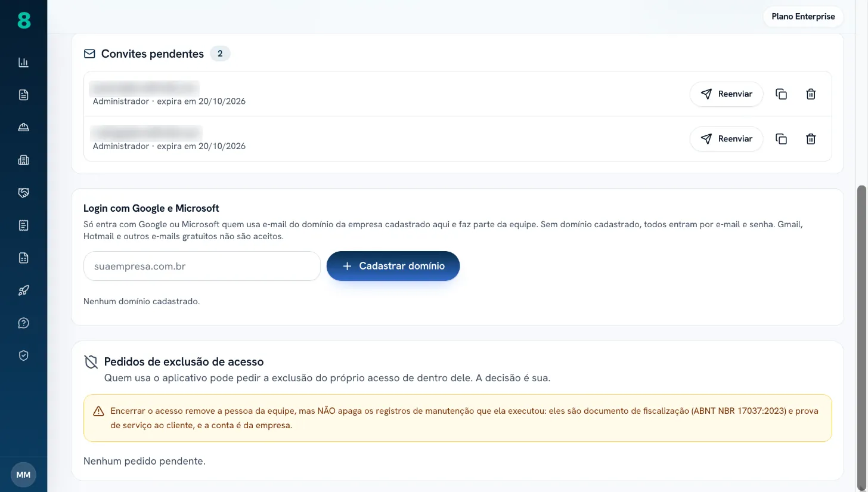Click the Pedidos de exclusão de acesso heading
Viewport: 868px width, 492px height.
pos(184,361)
